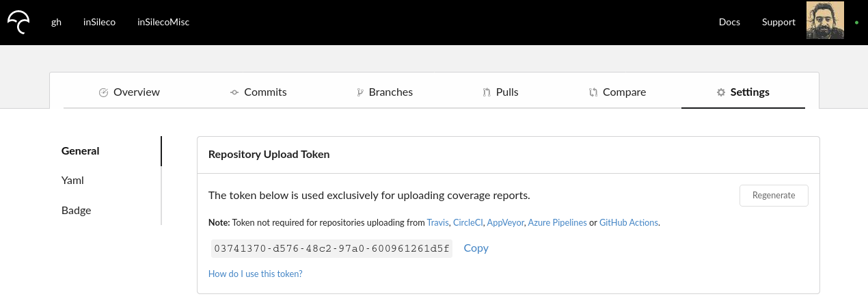Screen dimensions: 868x303
Task: Click the Commits tab commit icon
Action: pos(234,92)
